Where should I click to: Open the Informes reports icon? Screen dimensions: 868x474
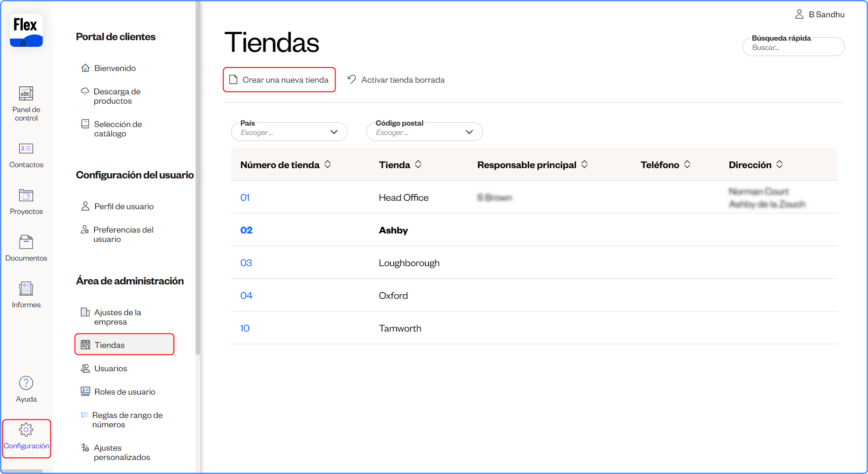(26, 289)
